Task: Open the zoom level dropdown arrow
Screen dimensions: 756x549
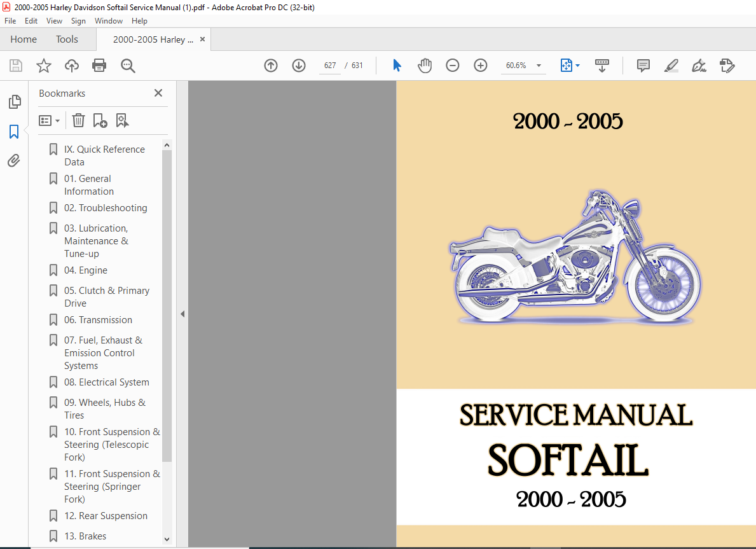Action: [x=539, y=66]
